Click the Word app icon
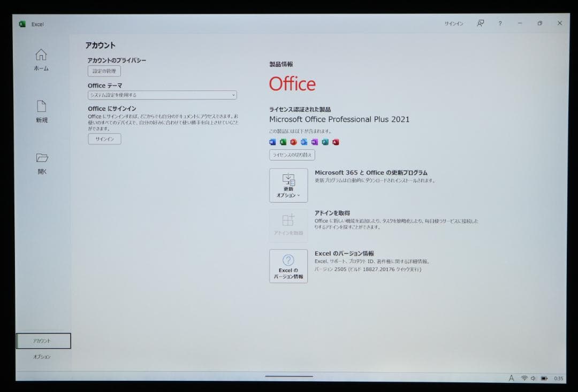 [272, 142]
